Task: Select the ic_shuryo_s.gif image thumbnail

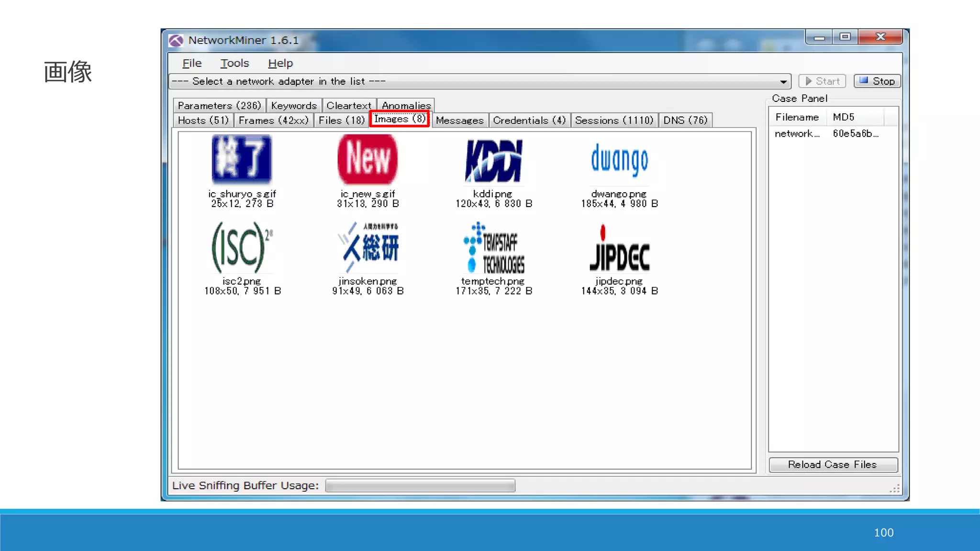Action: tap(242, 160)
